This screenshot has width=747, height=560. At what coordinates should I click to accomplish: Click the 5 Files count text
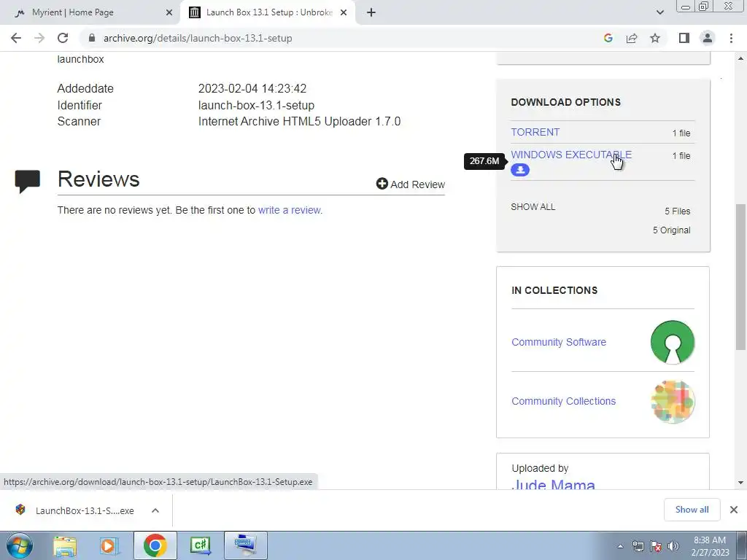click(678, 211)
